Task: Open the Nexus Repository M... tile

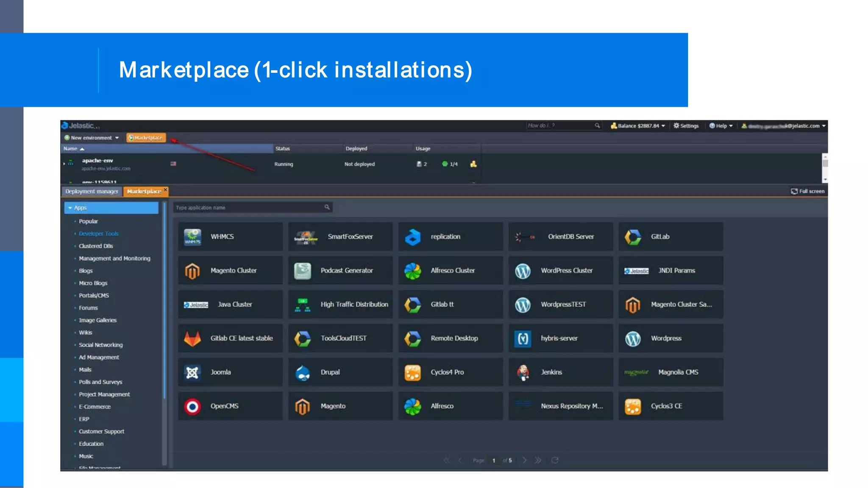Action: click(560, 406)
